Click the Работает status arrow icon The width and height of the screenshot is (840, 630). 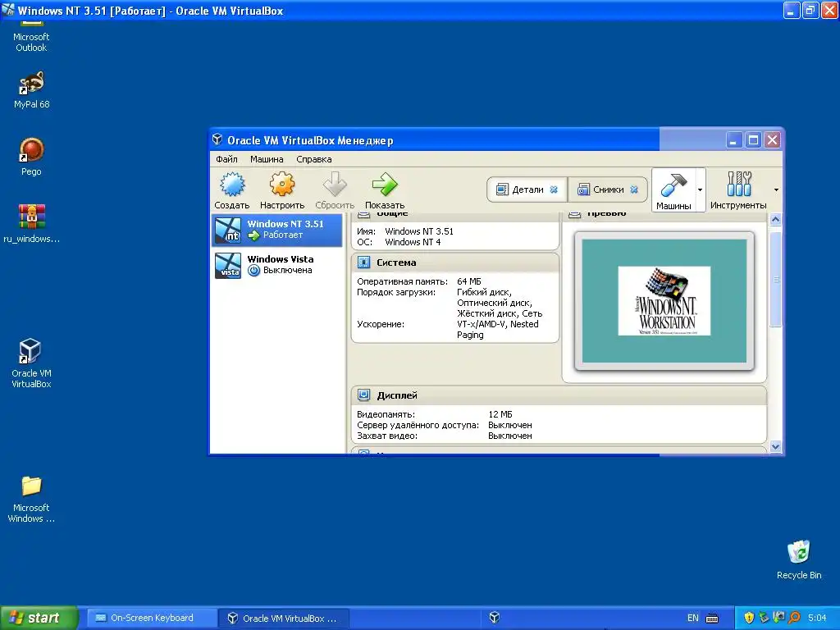point(253,235)
